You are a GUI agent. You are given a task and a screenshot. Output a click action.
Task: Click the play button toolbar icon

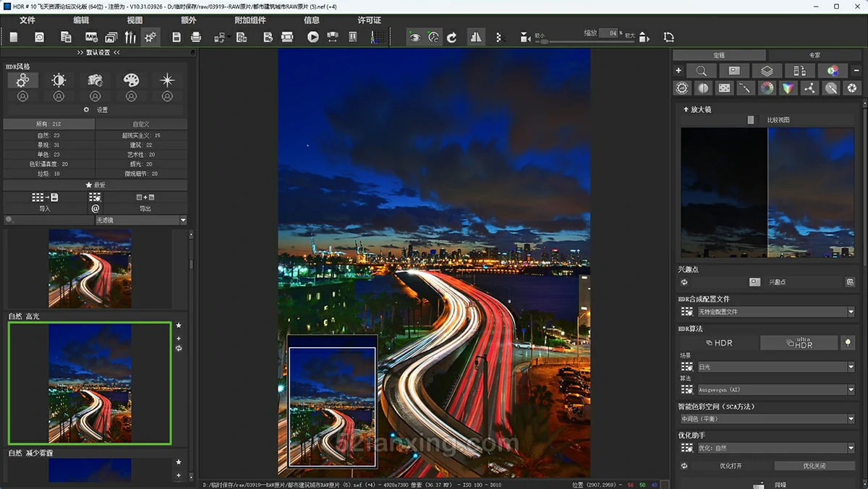[x=313, y=37]
